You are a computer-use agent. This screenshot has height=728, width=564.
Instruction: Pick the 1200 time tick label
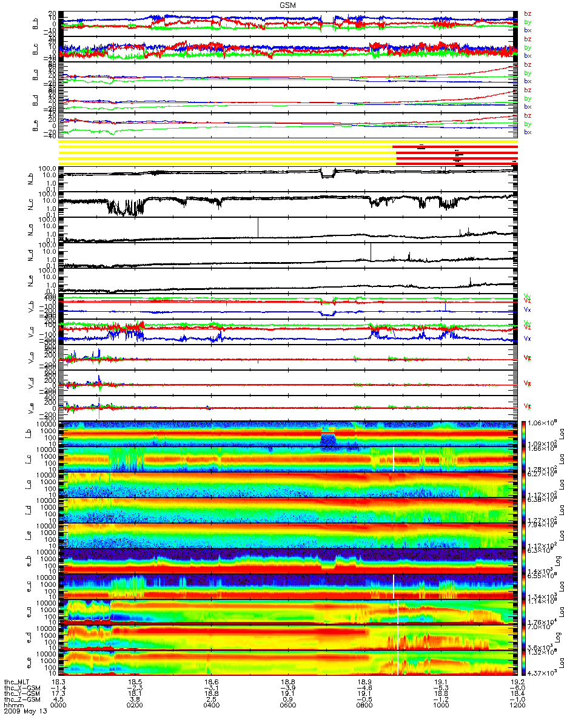pos(516,707)
